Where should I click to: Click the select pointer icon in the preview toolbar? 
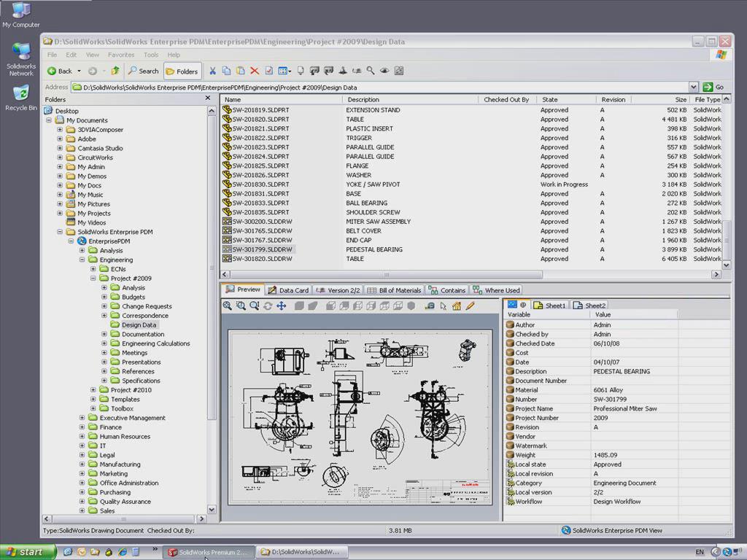pyautogui.click(x=444, y=306)
